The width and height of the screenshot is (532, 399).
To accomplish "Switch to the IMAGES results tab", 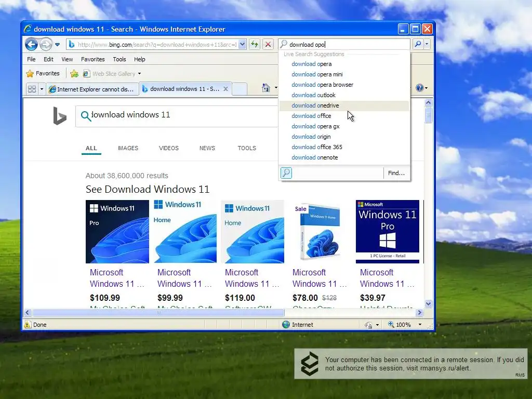I will 128,148.
